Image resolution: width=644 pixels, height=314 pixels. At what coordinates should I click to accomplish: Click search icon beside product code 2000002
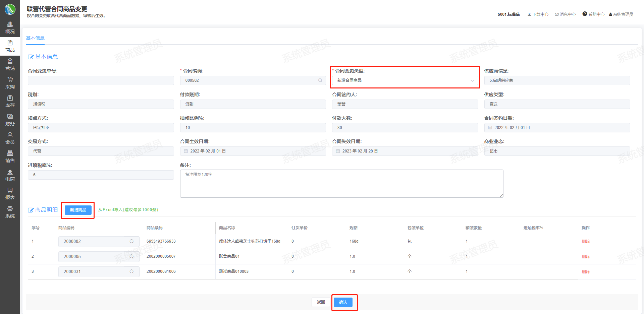[x=131, y=241]
